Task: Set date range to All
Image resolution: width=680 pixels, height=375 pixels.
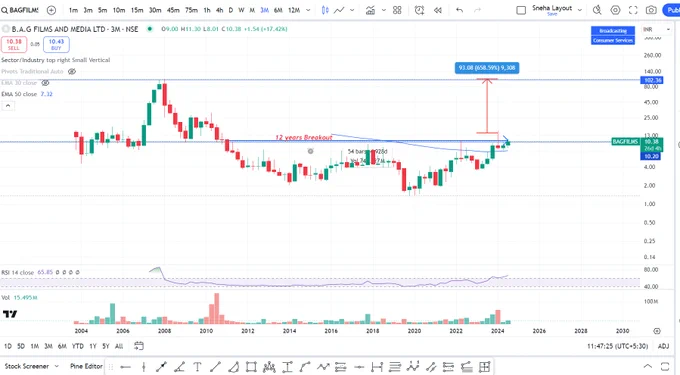Action: [119, 346]
